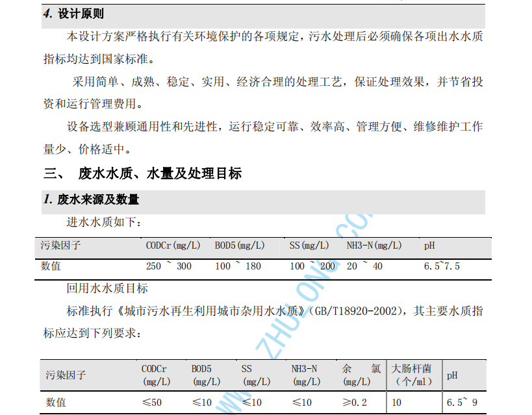The height and width of the screenshot is (415, 532).
Task: Click the value '6.5~ 9' in the reuse table
Action: pos(462,403)
